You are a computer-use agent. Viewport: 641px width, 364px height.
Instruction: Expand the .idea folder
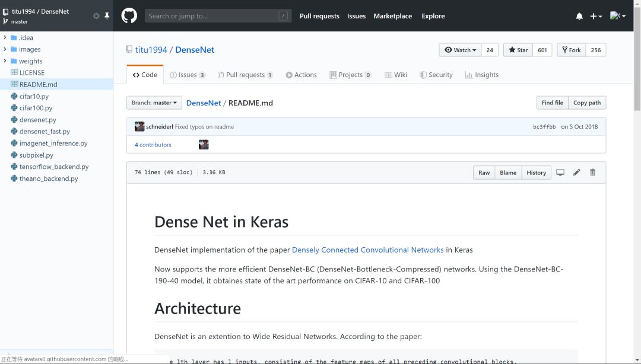click(x=5, y=37)
